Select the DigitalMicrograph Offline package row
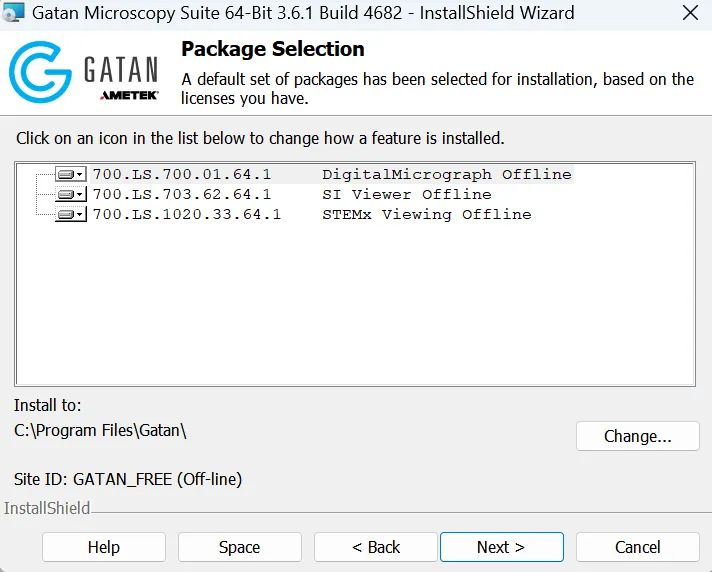Viewport: 712px width, 572px height. tap(332, 174)
